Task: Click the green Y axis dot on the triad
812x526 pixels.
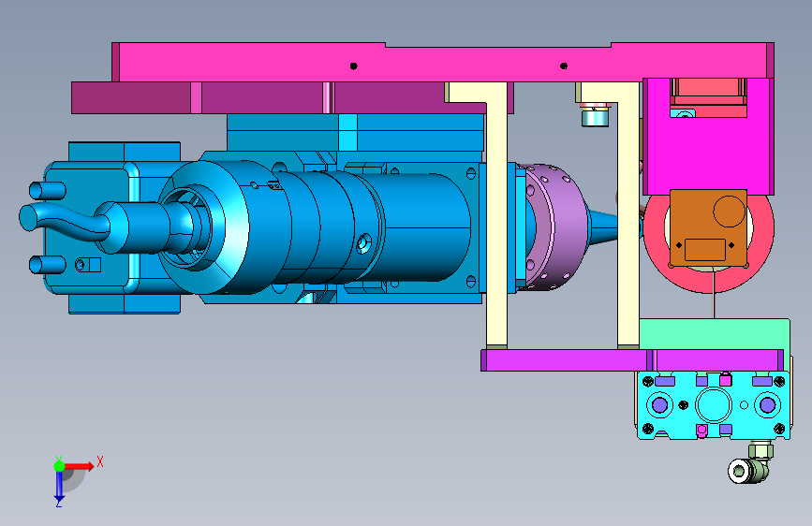Action: pyautogui.click(x=60, y=466)
